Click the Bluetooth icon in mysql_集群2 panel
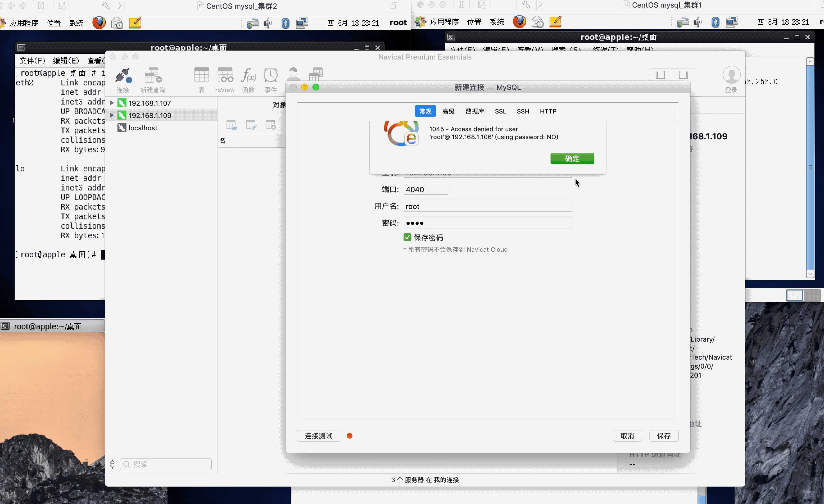This screenshot has width=824, height=504. click(x=285, y=23)
